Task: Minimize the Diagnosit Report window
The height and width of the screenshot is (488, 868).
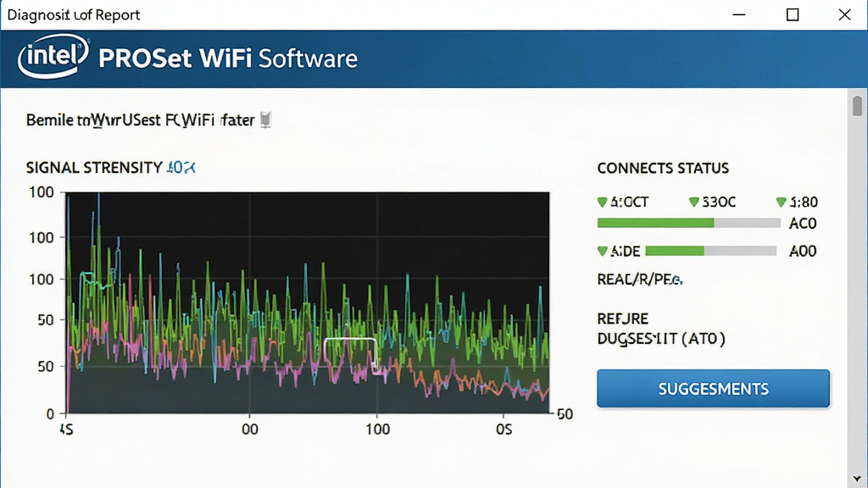Action: [x=739, y=14]
